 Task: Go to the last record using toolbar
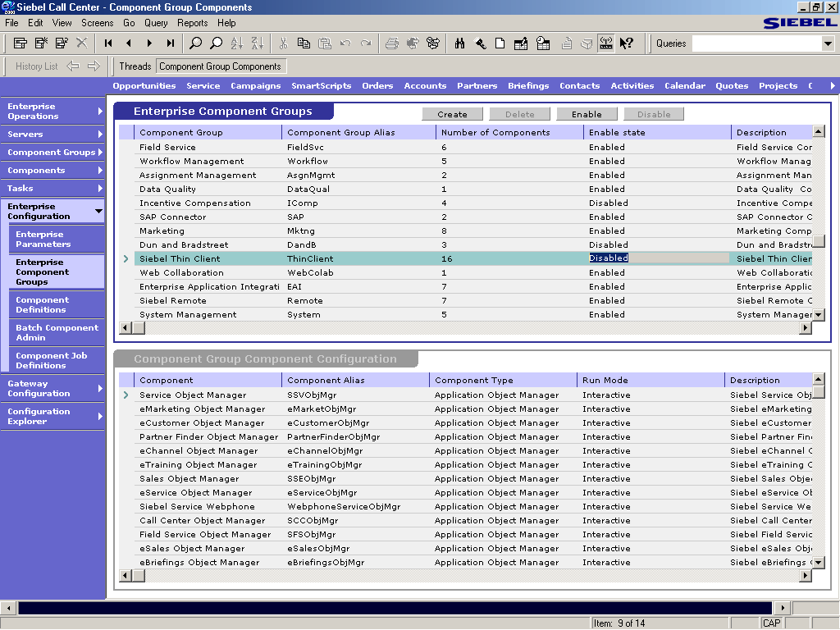pyautogui.click(x=170, y=43)
